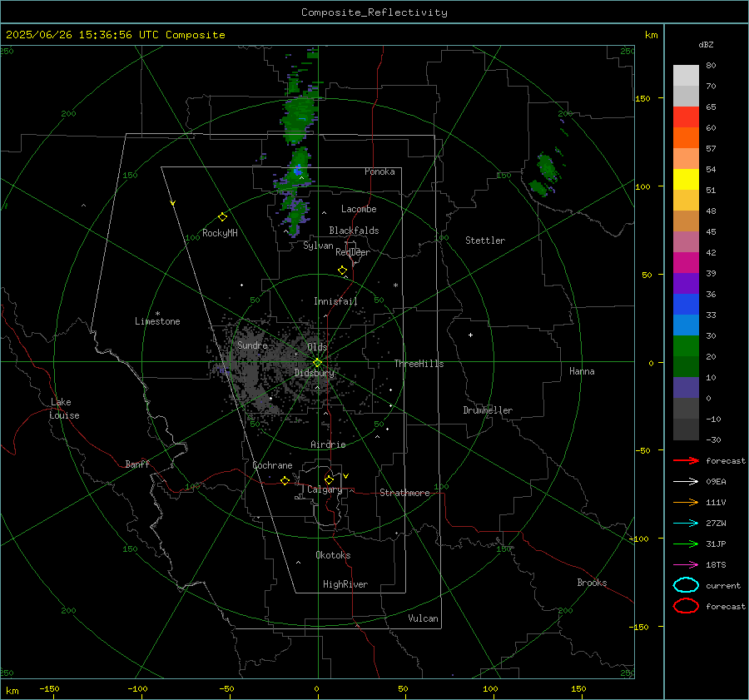Click the Lake Louise label
749x700 pixels.
pyautogui.click(x=64, y=409)
